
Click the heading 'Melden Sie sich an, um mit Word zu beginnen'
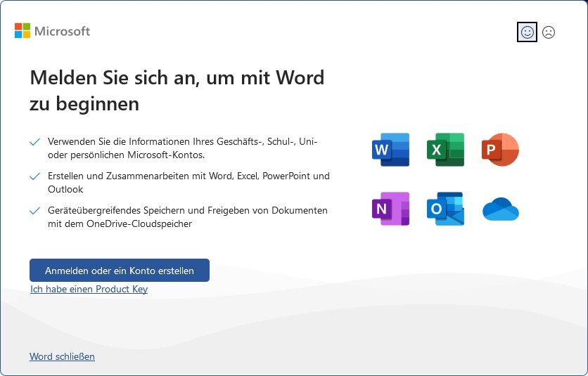tap(177, 91)
